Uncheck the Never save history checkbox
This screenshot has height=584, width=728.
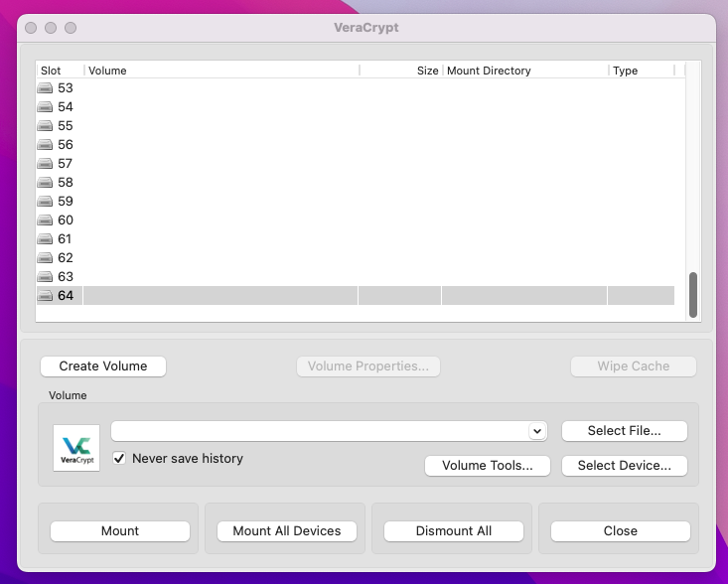[119, 459]
